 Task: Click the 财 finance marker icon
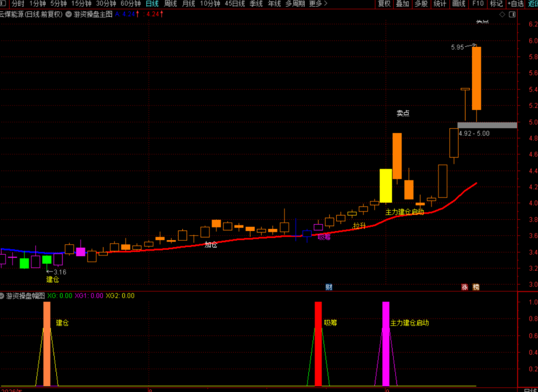329,287
